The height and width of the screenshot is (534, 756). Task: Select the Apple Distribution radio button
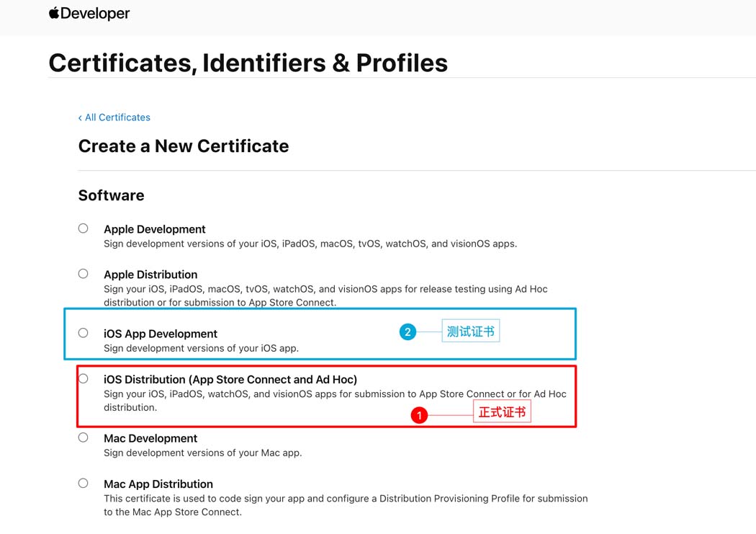pyautogui.click(x=84, y=274)
